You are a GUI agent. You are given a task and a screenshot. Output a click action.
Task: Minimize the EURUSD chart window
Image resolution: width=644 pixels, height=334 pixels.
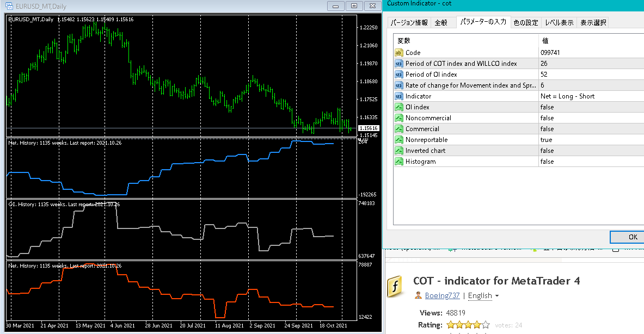pos(335,6)
